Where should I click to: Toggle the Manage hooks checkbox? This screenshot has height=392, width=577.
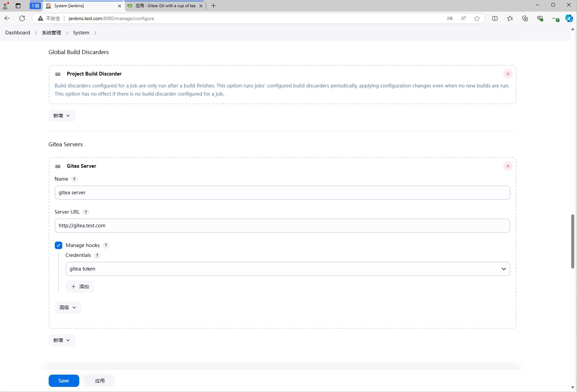[x=59, y=245]
